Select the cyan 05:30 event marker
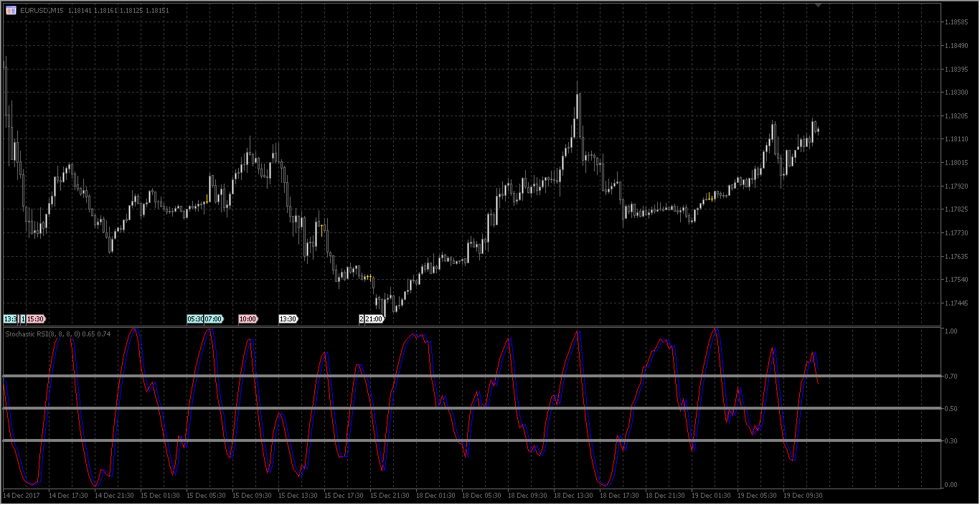Viewport: 980px width, 505px height. 195,318
